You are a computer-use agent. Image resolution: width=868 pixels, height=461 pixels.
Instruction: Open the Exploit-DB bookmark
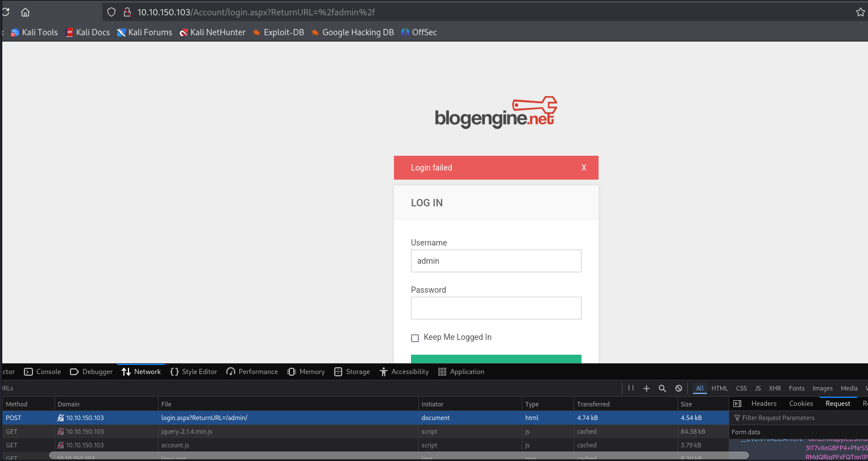pyautogui.click(x=279, y=32)
